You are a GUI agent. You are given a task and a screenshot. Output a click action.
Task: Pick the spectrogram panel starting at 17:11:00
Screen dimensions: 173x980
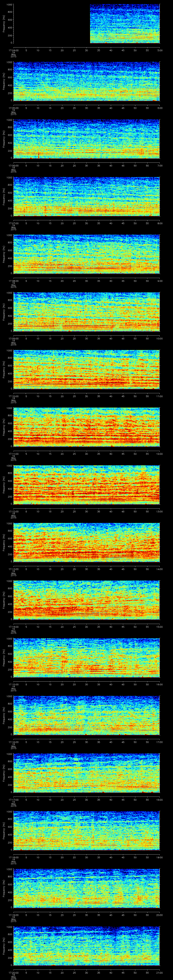click(x=87, y=427)
